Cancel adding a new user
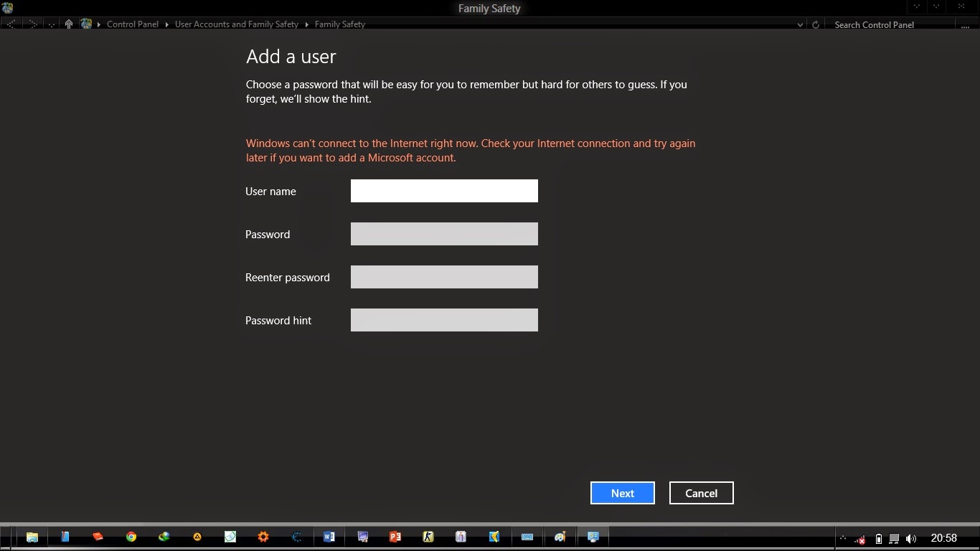This screenshot has height=551, width=980. coord(700,493)
